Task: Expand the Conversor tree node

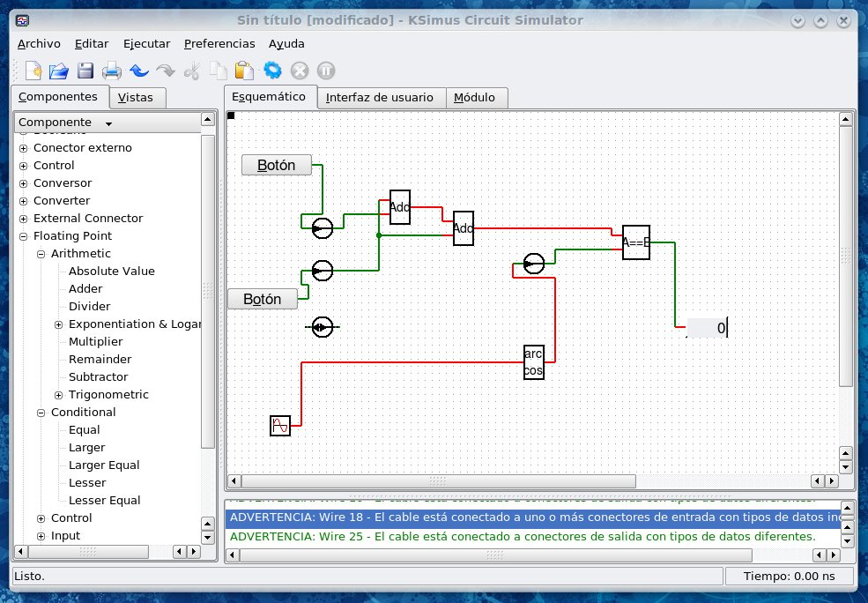Action: pyautogui.click(x=23, y=183)
